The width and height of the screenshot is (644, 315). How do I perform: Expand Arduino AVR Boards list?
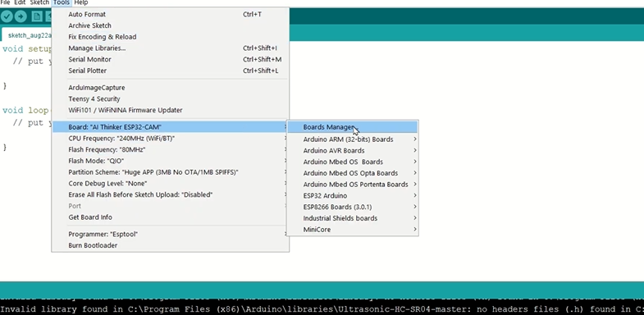[x=353, y=150]
